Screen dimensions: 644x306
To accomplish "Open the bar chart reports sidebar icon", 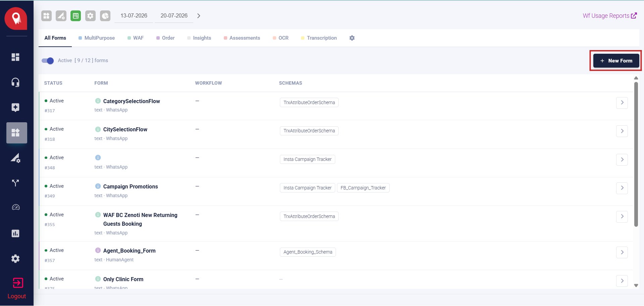I will (15, 233).
